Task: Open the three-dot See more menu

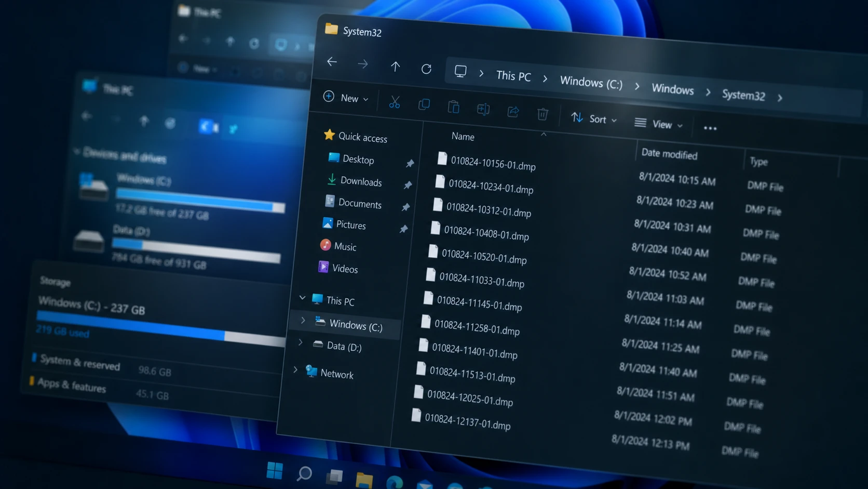Action: click(710, 128)
